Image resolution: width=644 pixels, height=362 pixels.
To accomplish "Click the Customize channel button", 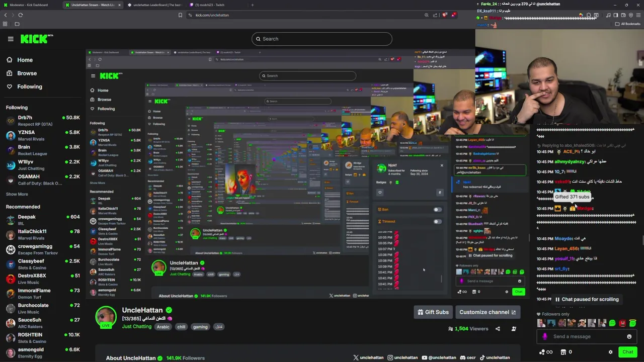I will (488, 312).
